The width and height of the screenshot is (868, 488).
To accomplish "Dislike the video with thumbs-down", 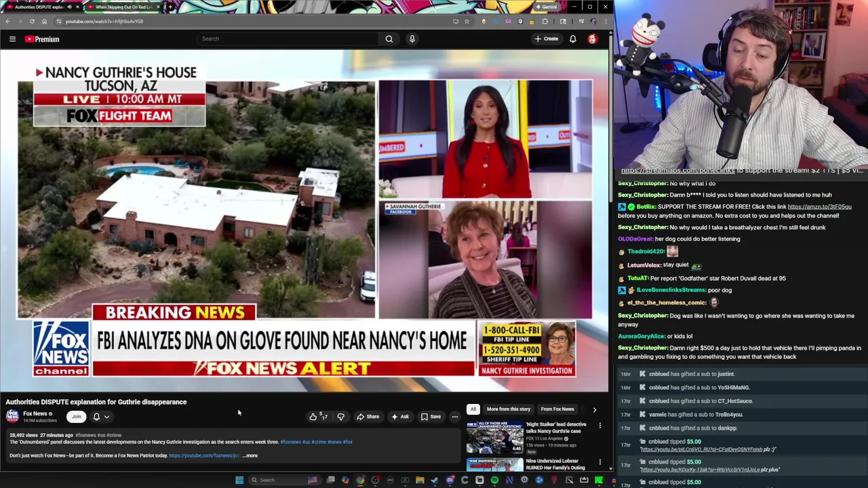I will tap(340, 417).
